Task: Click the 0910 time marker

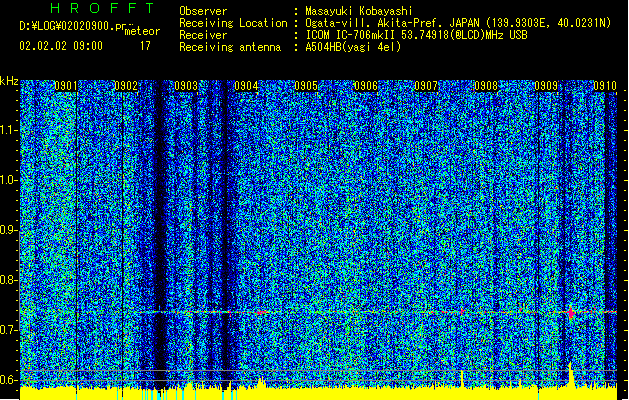Action: click(x=605, y=86)
